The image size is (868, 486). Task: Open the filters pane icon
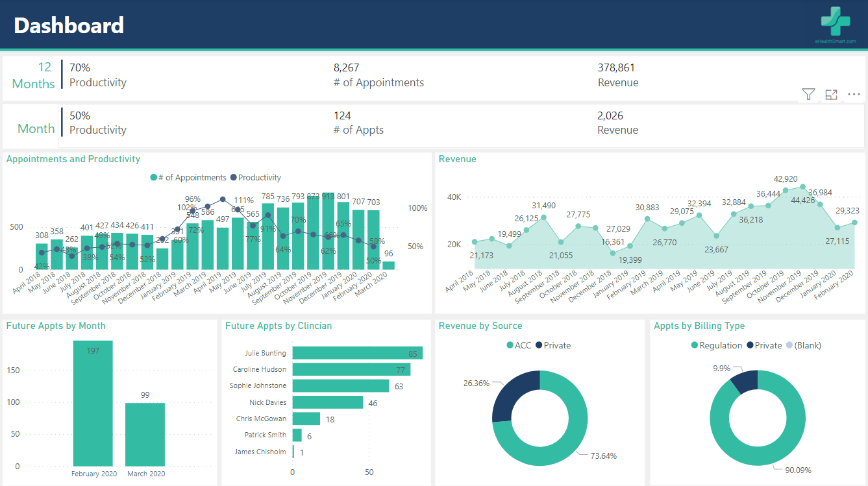(808, 94)
